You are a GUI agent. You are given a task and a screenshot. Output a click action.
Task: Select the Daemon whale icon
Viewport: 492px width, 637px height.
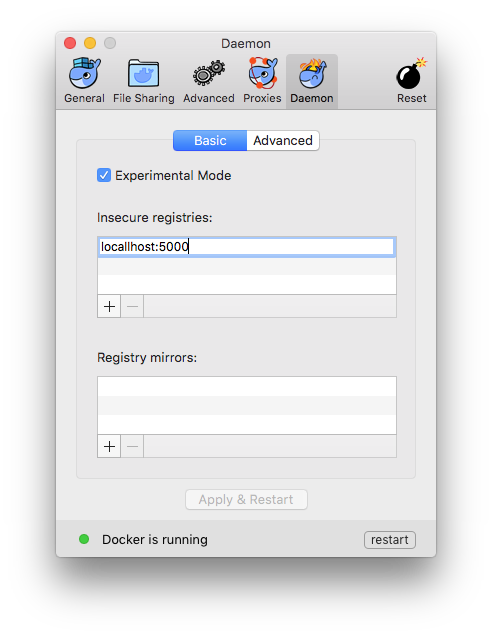(x=312, y=80)
